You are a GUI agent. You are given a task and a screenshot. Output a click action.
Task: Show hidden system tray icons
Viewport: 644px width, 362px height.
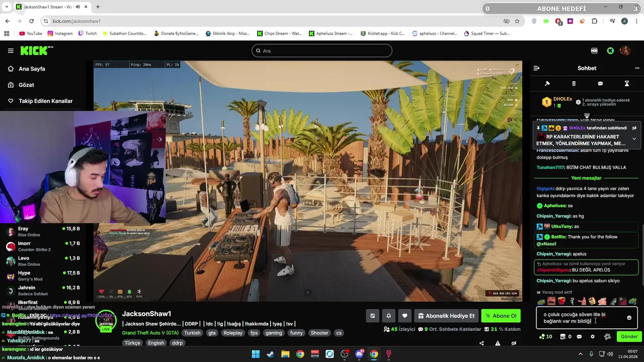pos(580,354)
